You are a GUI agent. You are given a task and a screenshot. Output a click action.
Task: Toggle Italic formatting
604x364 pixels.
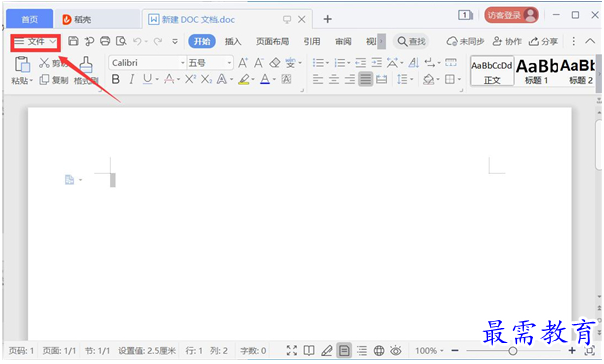coord(132,79)
